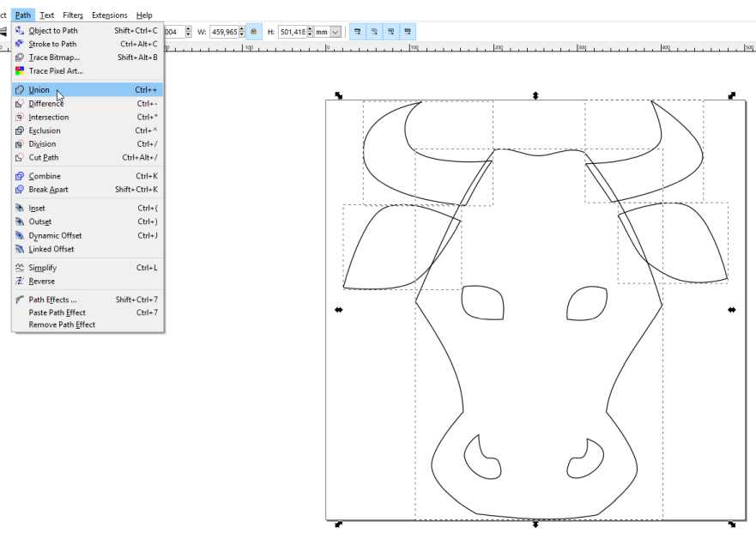Open Trace Bitmap dialog
This screenshot has width=756, height=546.
tap(88, 58)
